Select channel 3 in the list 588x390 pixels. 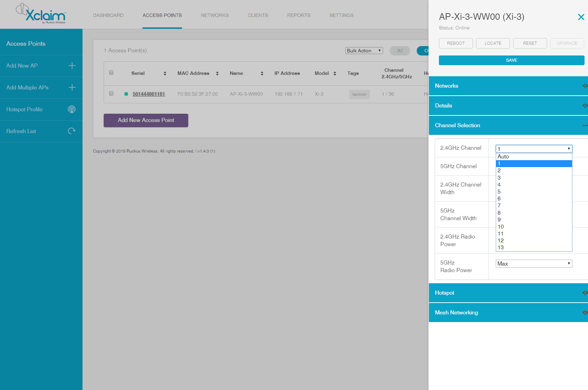534,178
